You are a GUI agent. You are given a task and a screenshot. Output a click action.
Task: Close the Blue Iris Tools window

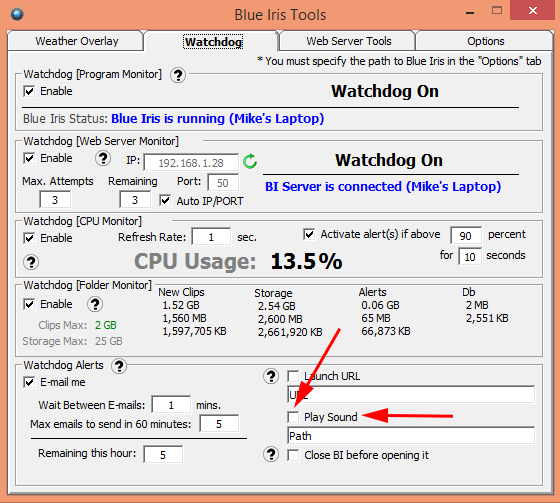click(x=533, y=10)
